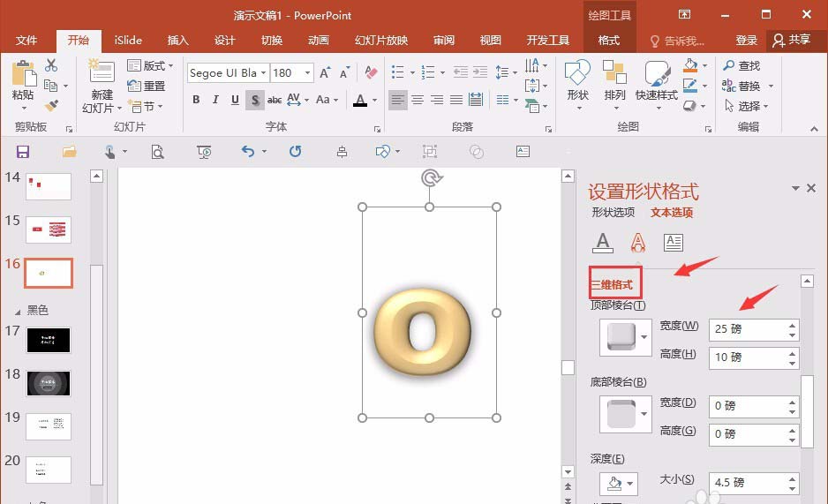Screen dimensions: 828x504
Task: Toggle text Shadow formatting button
Action: pyautogui.click(x=254, y=100)
